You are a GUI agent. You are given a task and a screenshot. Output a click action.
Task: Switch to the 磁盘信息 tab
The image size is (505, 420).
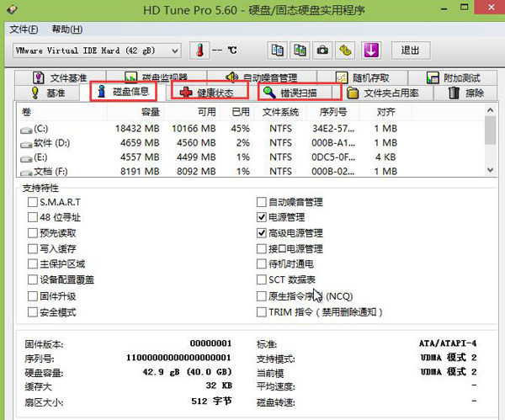click(124, 92)
